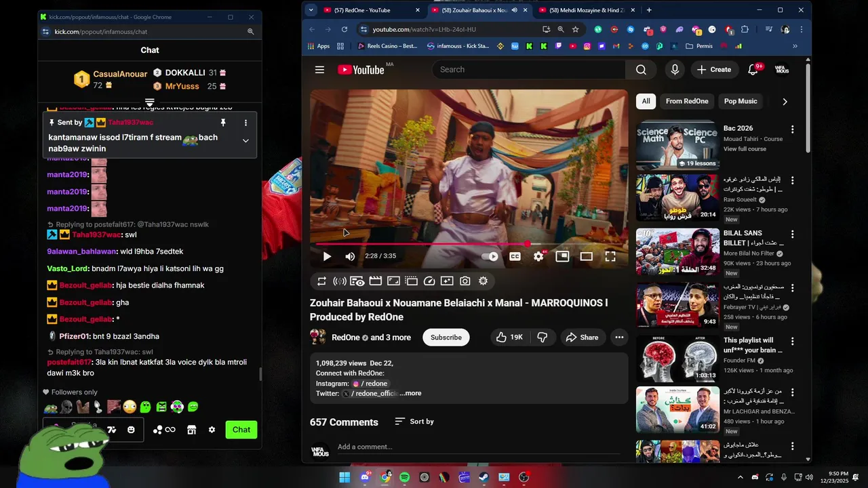Enter fullscreen on YouTube player

click(x=610, y=256)
